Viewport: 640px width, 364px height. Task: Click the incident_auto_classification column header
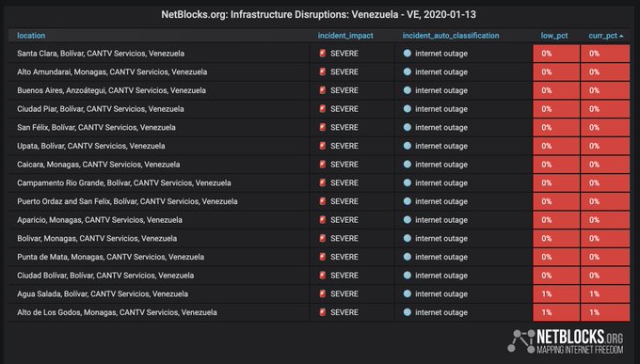451,36
